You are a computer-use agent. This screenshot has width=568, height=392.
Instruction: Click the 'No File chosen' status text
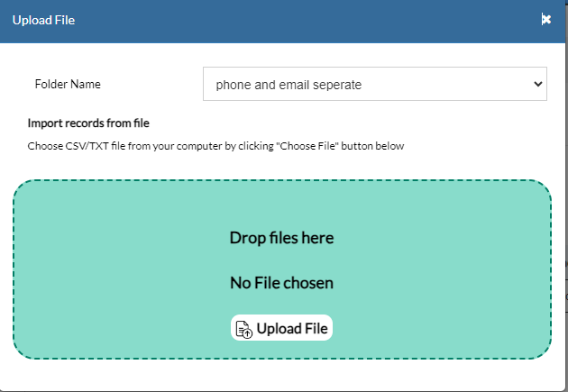click(x=281, y=283)
